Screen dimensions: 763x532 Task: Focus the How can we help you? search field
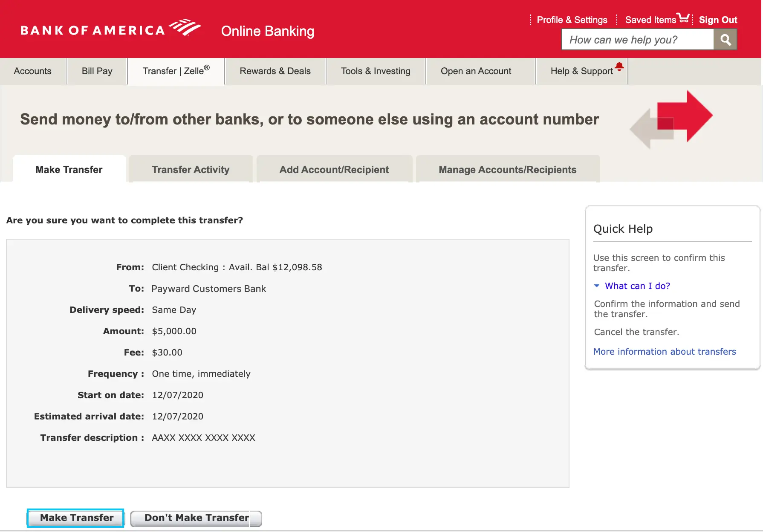coord(638,40)
